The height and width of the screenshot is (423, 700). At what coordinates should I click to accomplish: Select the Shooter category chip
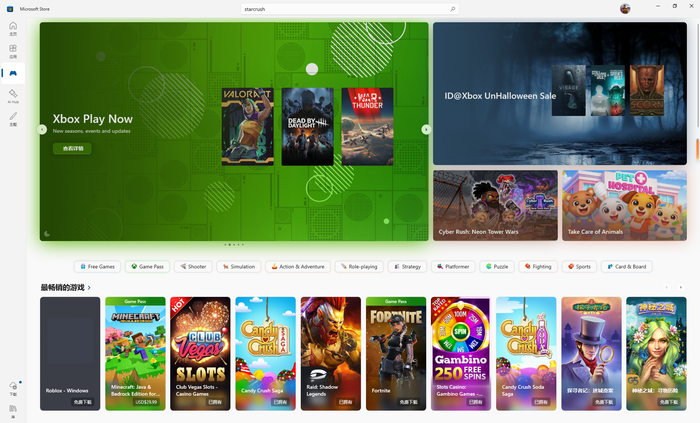pyautogui.click(x=193, y=267)
